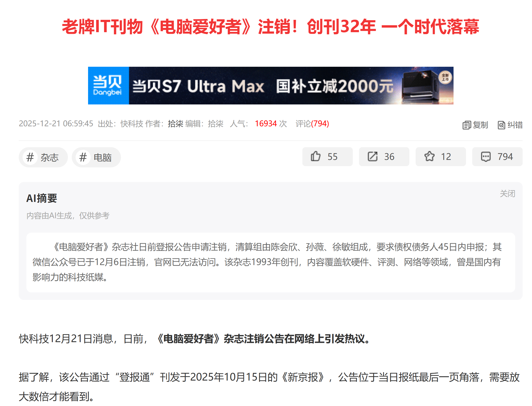The height and width of the screenshot is (406, 532).
Task: Open comments via the speech bubble icon
Action: tap(486, 157)
